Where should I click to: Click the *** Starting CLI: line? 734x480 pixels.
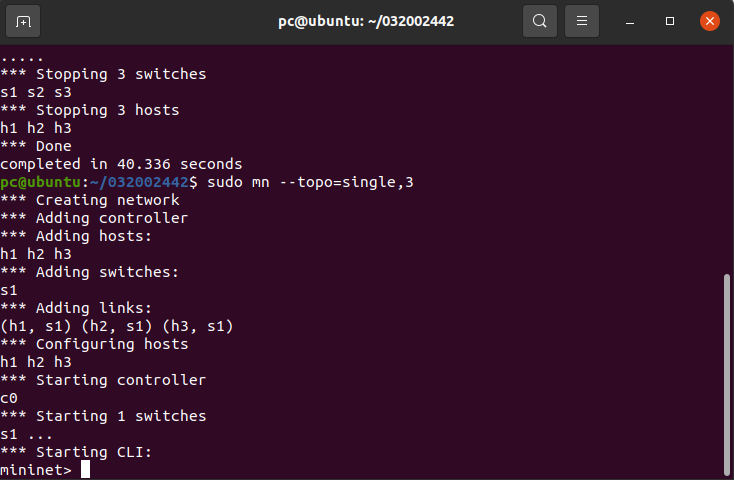(x=76, y=452)
